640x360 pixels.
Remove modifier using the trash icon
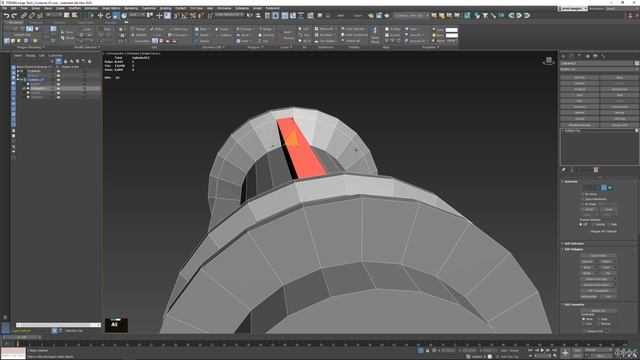(596, 170)
